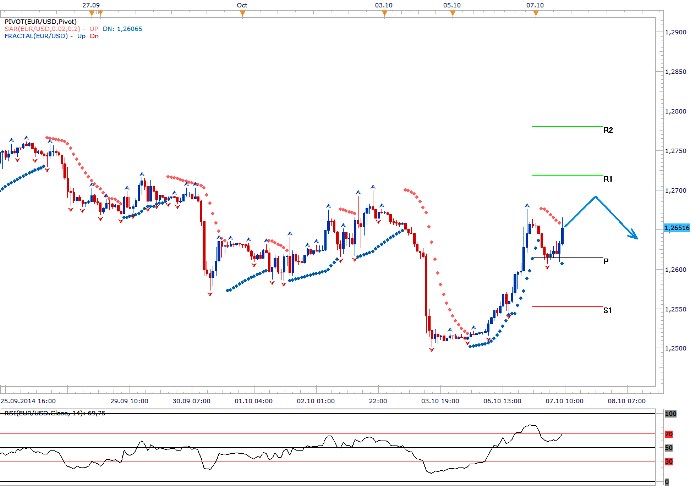Click the PIVOT(EUR/USD) indicator label

click(x=39, y=20)
